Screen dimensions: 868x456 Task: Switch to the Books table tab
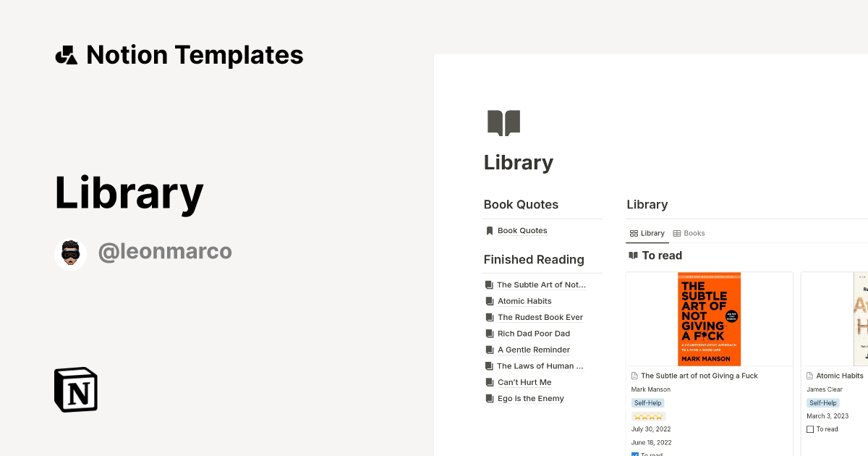[689, 234]
